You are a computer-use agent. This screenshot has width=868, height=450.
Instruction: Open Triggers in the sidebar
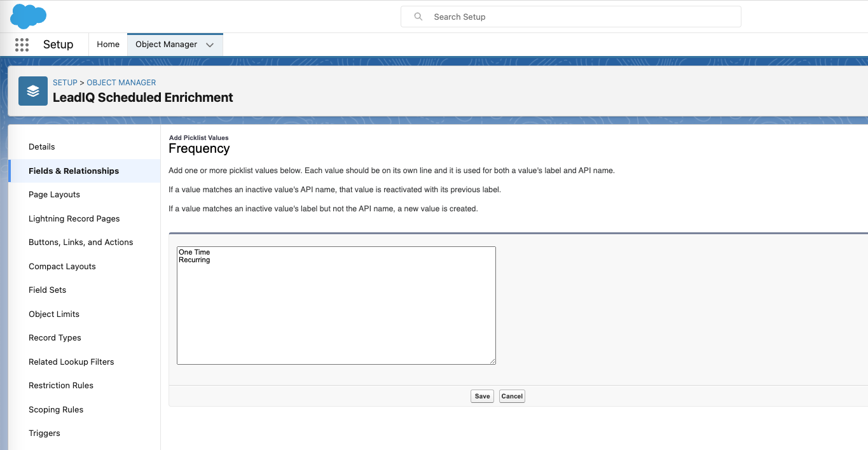[x=45, y=433]
